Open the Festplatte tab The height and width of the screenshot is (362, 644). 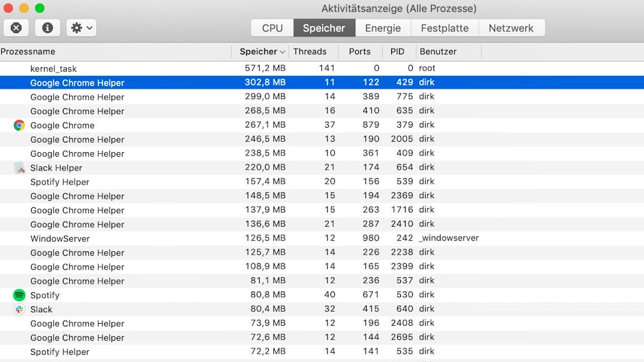(x=445, y=28)
